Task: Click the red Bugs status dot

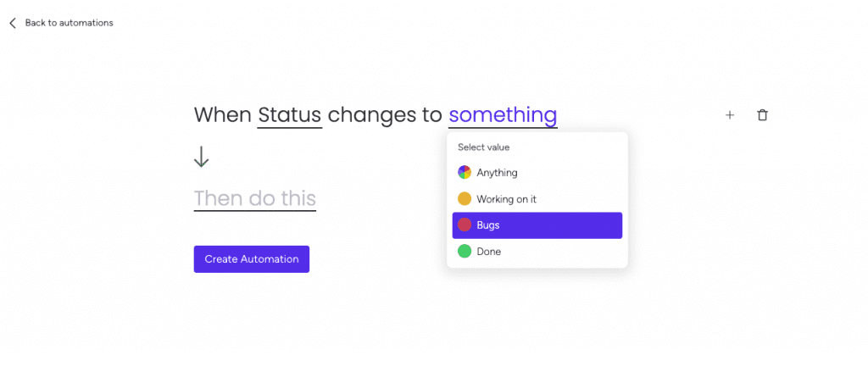Action: (465, 225)
